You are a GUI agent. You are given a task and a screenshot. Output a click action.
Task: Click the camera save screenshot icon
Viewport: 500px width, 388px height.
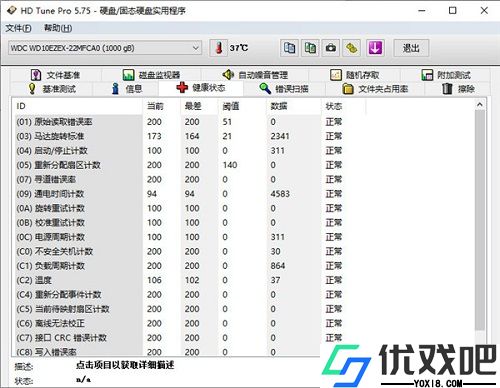(x=331, y=48)
